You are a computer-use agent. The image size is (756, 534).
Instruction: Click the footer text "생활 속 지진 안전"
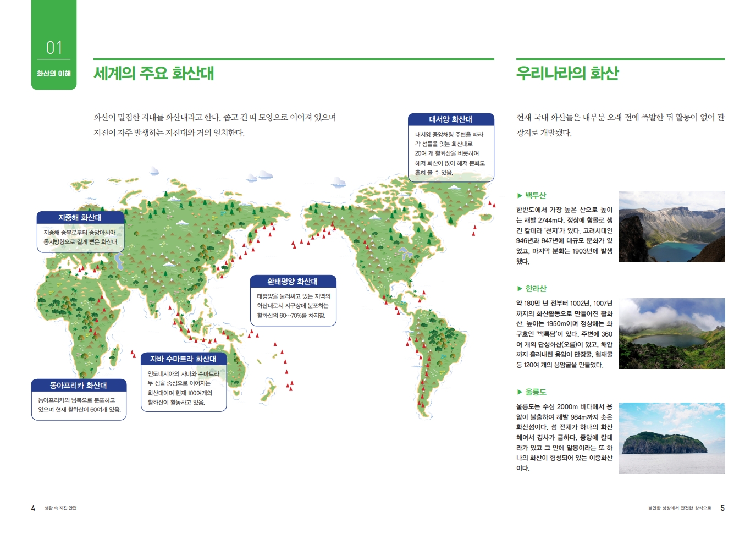pos(60,508)
